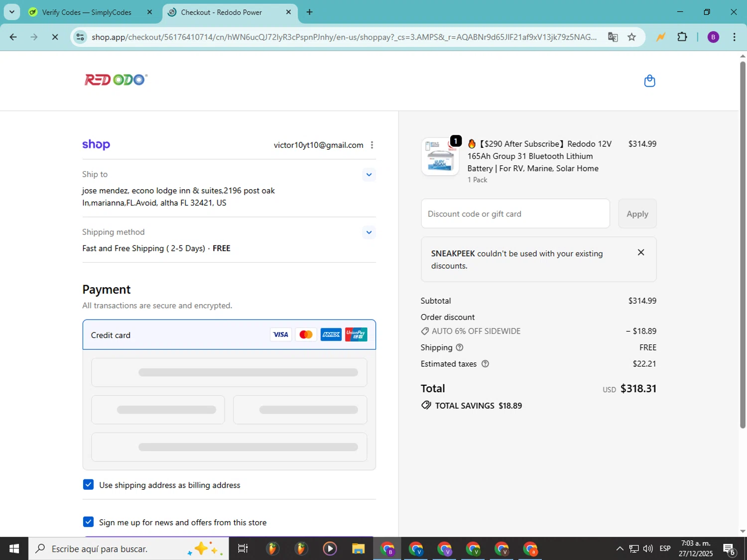Open the notification center icon

(x=730, y=549)
